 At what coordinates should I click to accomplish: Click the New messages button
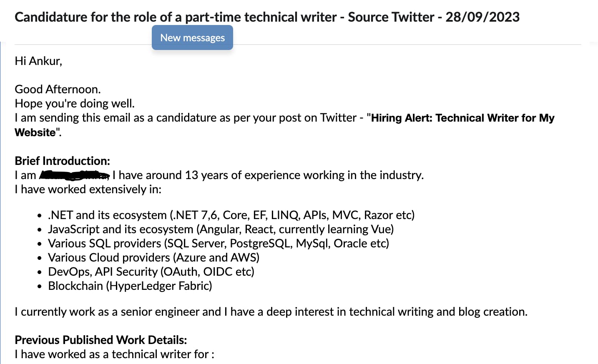click(192, 37)
